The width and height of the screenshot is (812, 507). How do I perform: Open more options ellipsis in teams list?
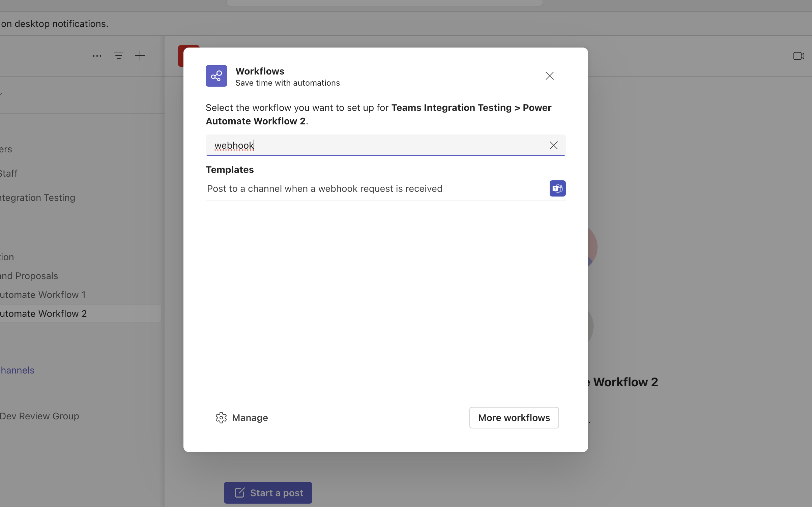click(97, 56)
